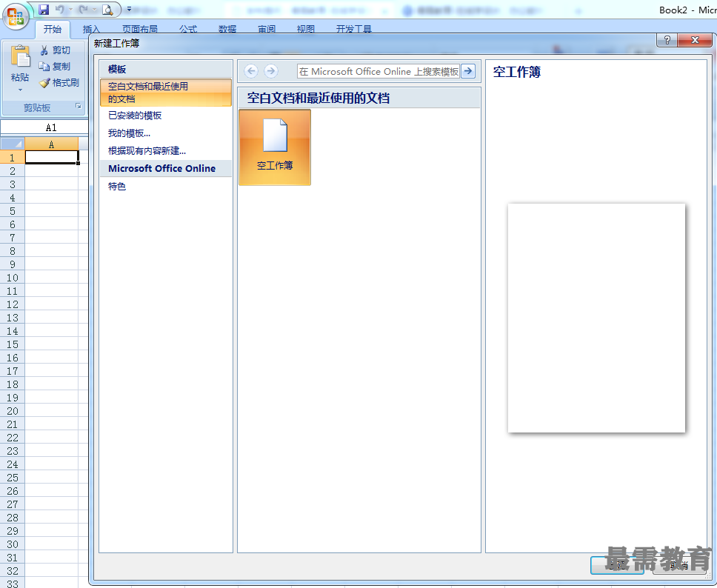The image size is (717, 588).
Task: Select the 空工作簿 blank workbook thumbnail
Action: [275, 147]
